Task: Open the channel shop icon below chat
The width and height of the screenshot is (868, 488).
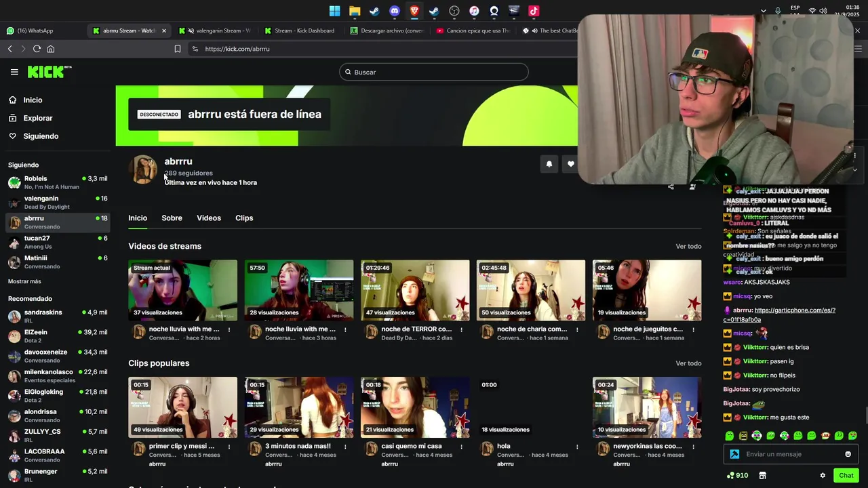Action: click(x=762, y=475)
